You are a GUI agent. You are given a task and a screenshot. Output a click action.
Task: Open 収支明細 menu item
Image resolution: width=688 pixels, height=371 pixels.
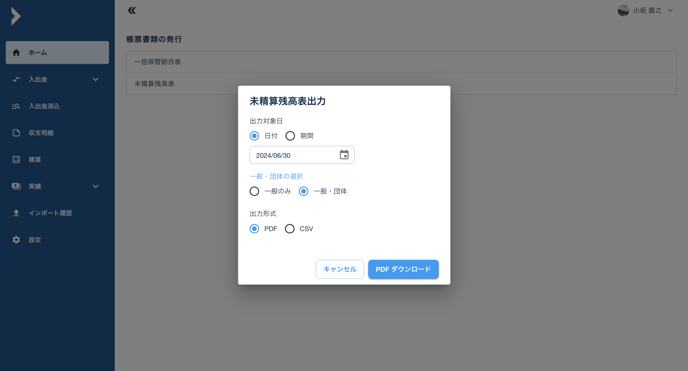pyautogui.click(x=57, y=133)
